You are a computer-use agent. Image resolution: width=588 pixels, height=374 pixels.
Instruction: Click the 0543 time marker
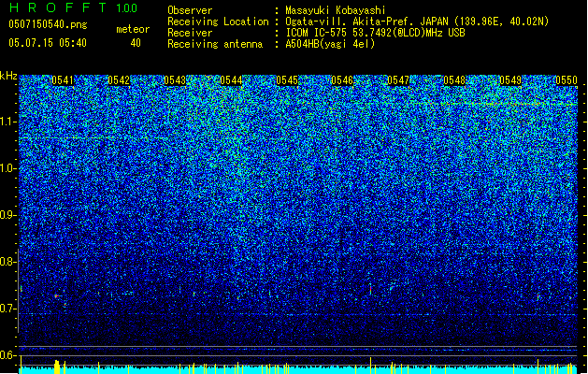click(x=175, y=80)
